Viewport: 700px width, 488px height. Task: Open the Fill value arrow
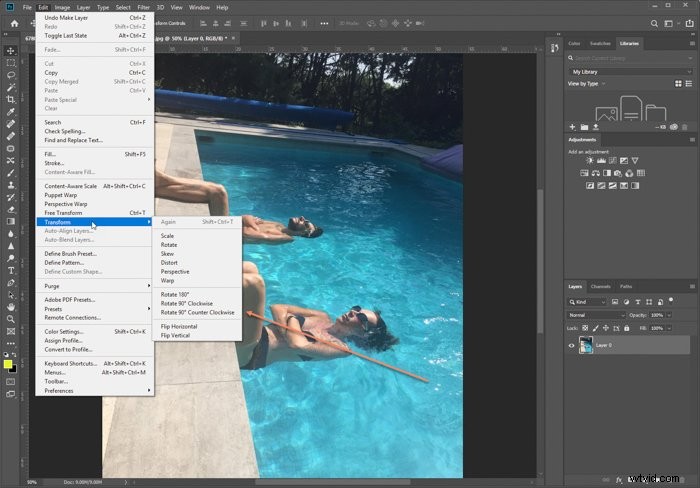669,328
